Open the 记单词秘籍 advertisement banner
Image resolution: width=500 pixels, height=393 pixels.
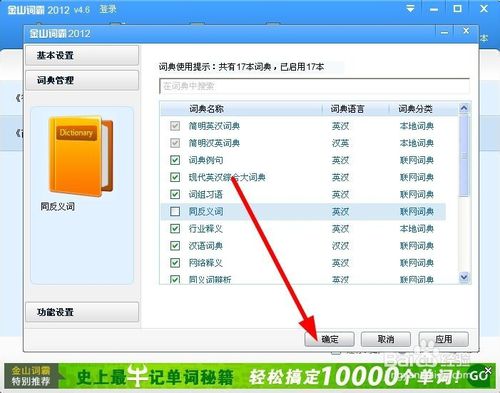[x=250, y=376]
